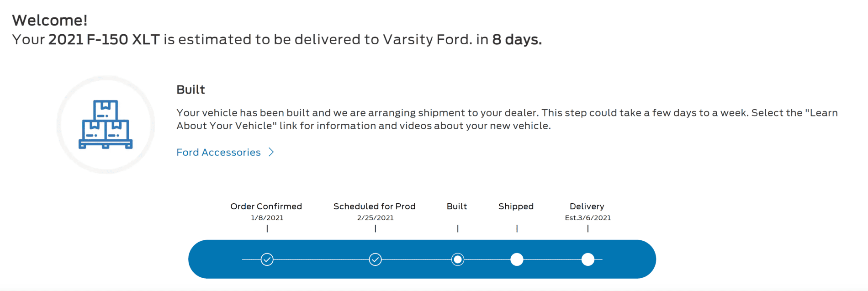Open the Ford Accessories link

pos(218,152)
